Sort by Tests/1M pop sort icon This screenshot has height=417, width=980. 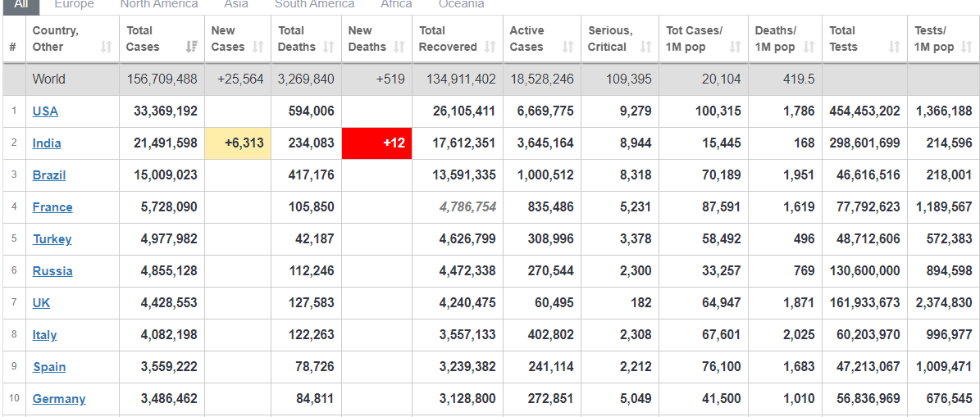(x=966, y=47)
